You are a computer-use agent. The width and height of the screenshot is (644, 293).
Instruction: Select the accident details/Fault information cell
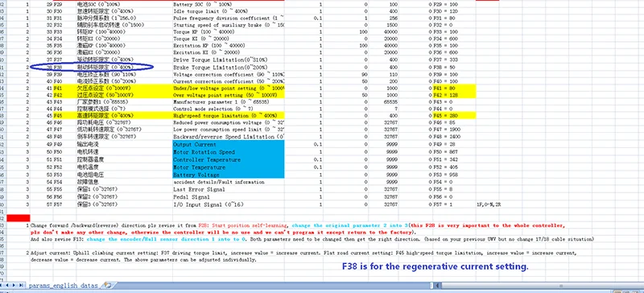(228, 182)
